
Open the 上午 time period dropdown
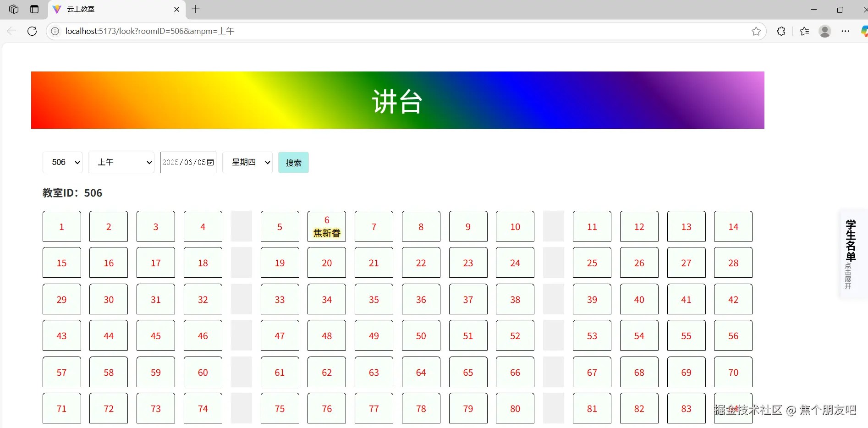(x=121, y=162)
